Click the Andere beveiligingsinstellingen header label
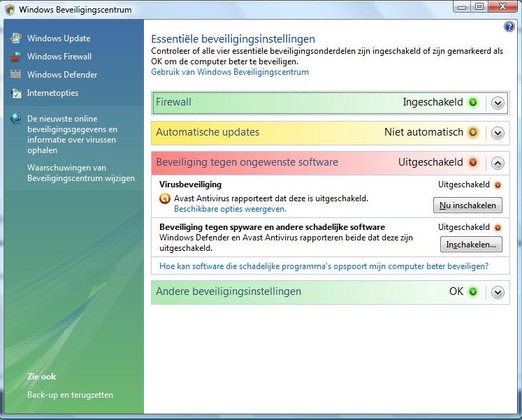 pos(229,291)
